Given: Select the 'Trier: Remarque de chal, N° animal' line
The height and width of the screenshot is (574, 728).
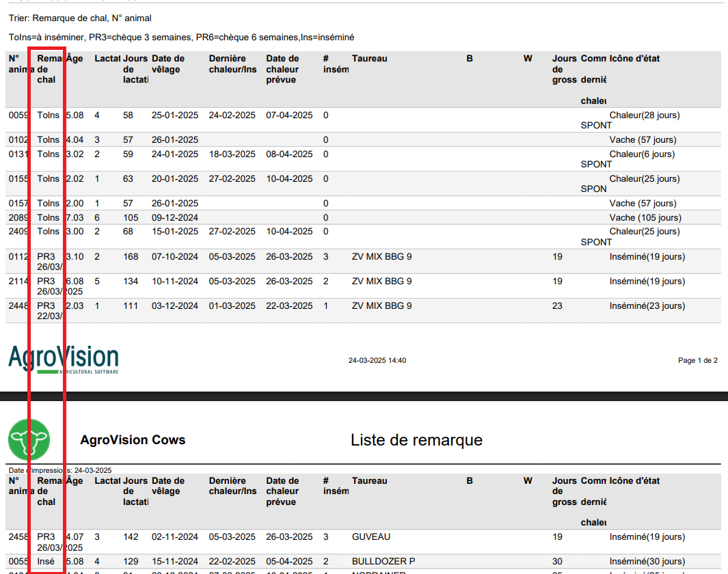Looking at the screenshot, I should click(80, 18).
